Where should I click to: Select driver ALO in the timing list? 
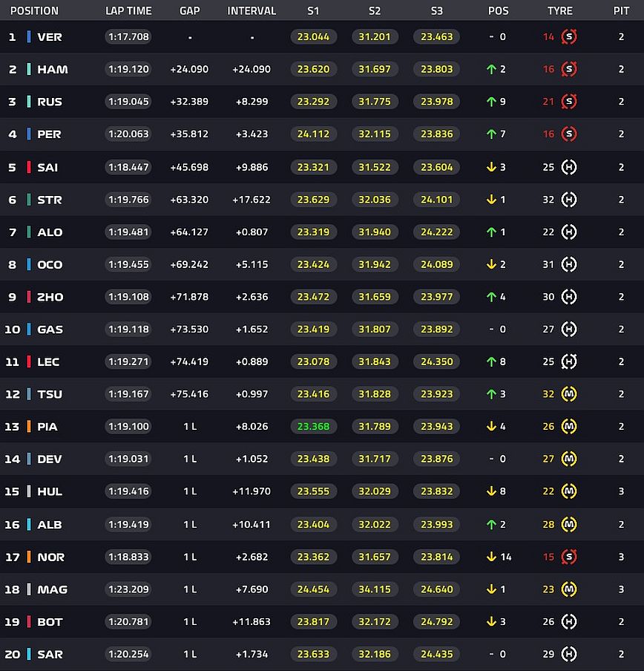coord(50,232)
